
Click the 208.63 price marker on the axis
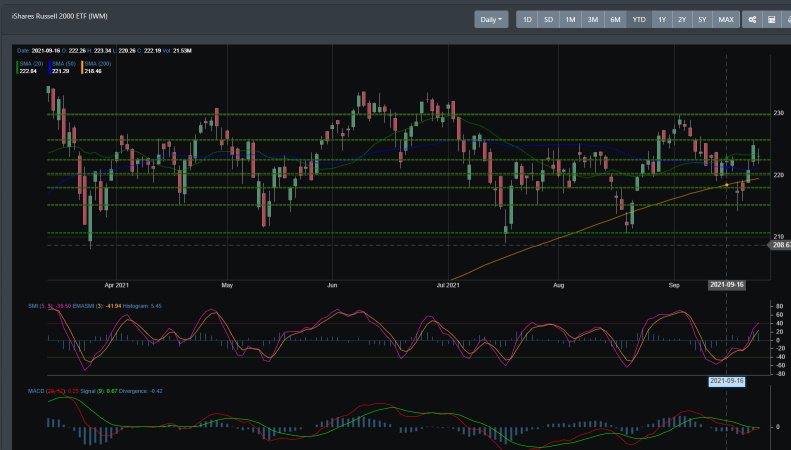[x=780, y=245]
